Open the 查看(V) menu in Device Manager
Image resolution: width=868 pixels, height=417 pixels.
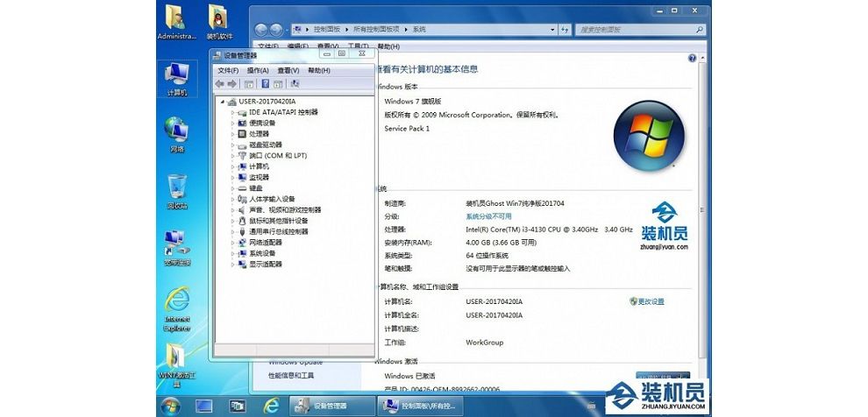pos(288,70)
